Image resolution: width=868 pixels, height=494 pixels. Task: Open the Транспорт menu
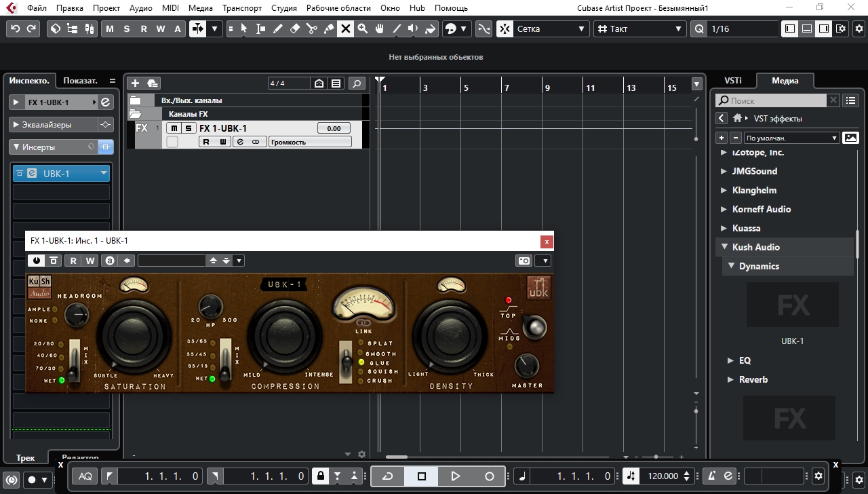click(x=241, y=8)
